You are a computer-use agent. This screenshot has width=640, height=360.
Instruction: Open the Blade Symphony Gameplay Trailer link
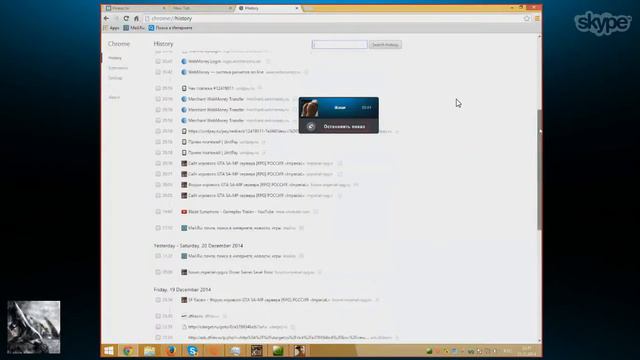[x=231, y=211]
